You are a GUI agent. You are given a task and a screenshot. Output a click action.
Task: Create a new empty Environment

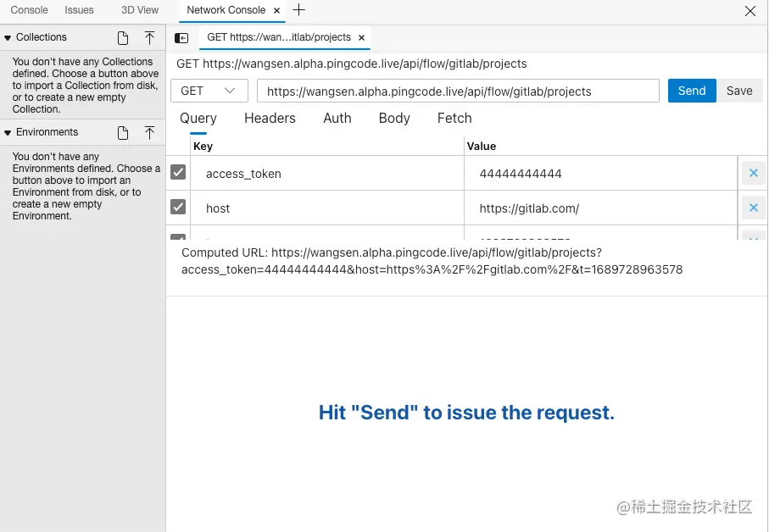point(122,131)
